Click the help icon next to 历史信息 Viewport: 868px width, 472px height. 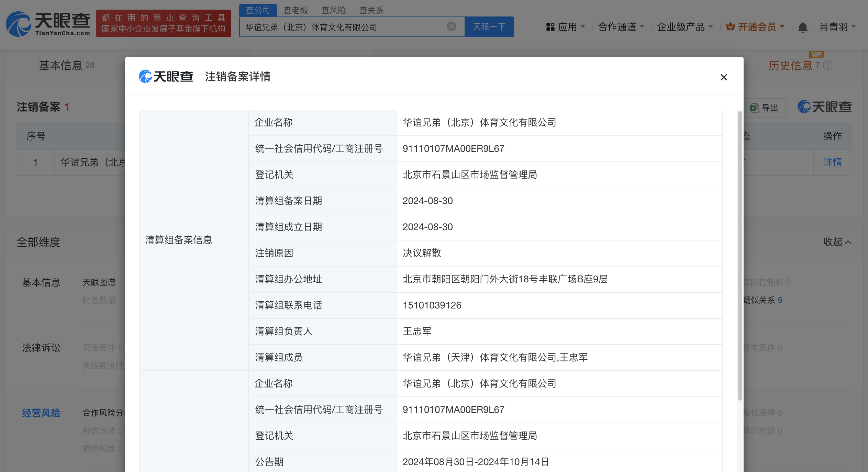[x=828, y=65]
